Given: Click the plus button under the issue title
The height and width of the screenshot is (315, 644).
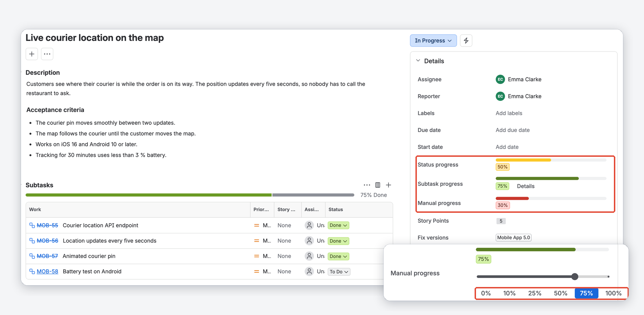Looking at the screenshot, I should tap(32, 54).
